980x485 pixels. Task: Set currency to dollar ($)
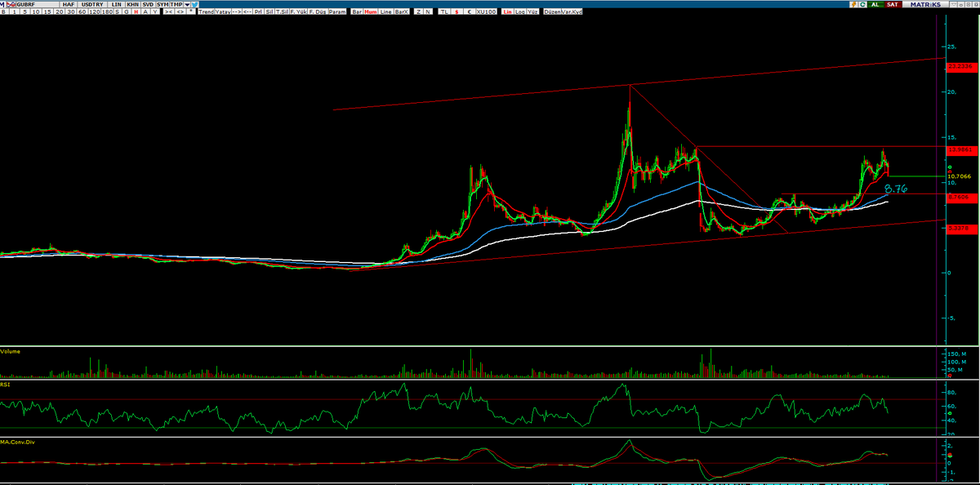tap(457, 12)
